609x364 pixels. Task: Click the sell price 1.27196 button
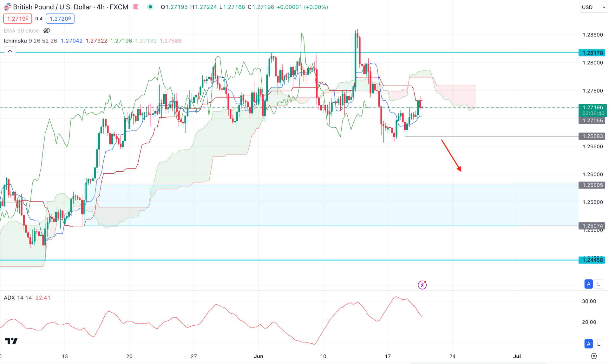click(18, 19)
